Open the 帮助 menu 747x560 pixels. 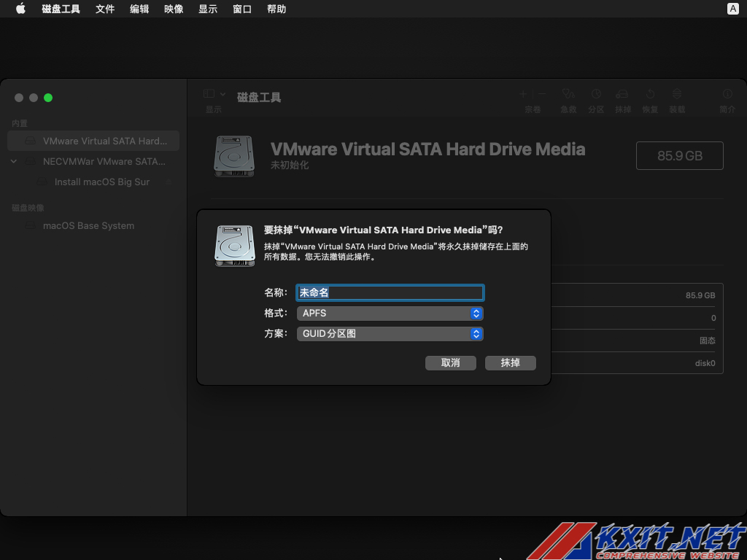click(276, 9)
